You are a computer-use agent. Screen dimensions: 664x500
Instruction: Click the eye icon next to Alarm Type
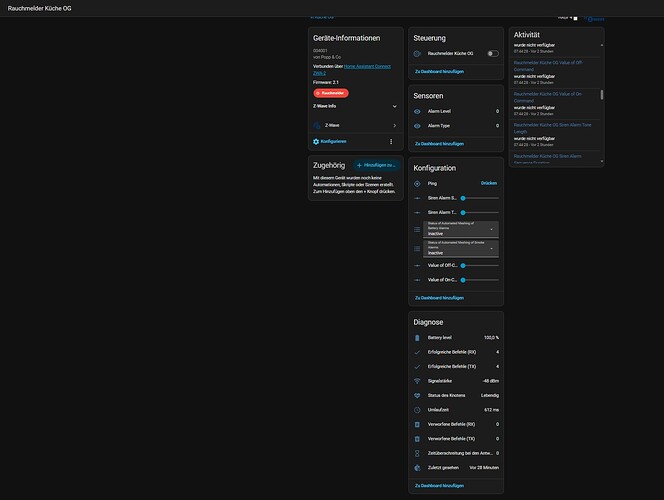[417, 126]
